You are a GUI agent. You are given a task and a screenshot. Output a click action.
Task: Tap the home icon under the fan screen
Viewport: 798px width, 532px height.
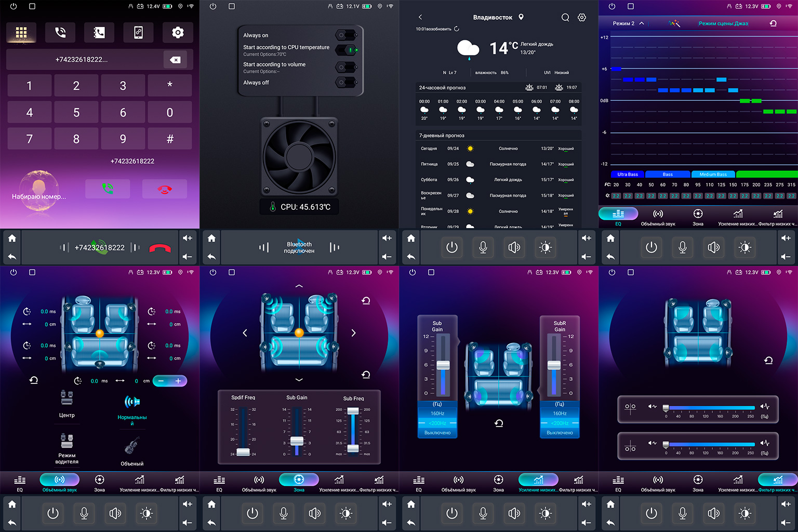click(211, 238)
